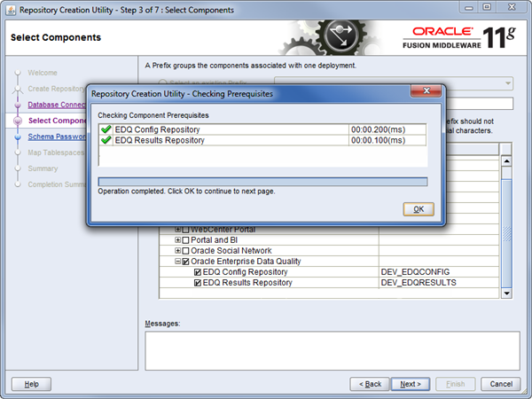
Task: Click OK in the Checking Prerequisites dialog
Action: (419, 209)
